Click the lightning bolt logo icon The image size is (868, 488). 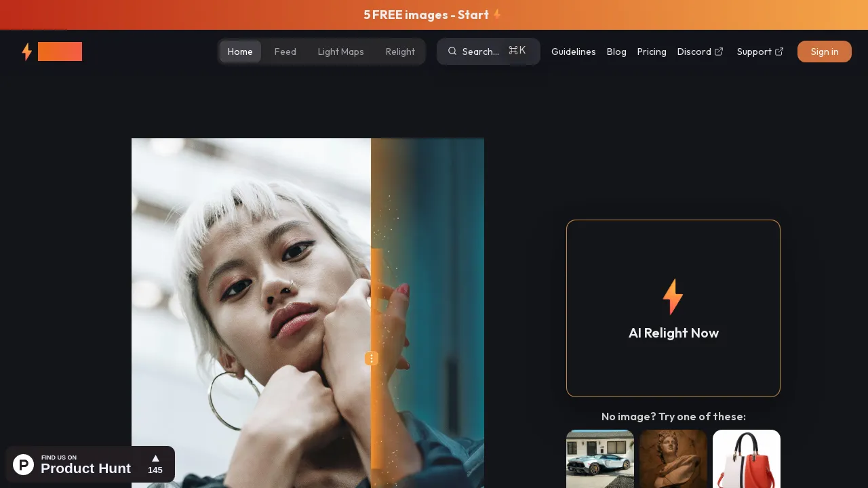(27, 52)
